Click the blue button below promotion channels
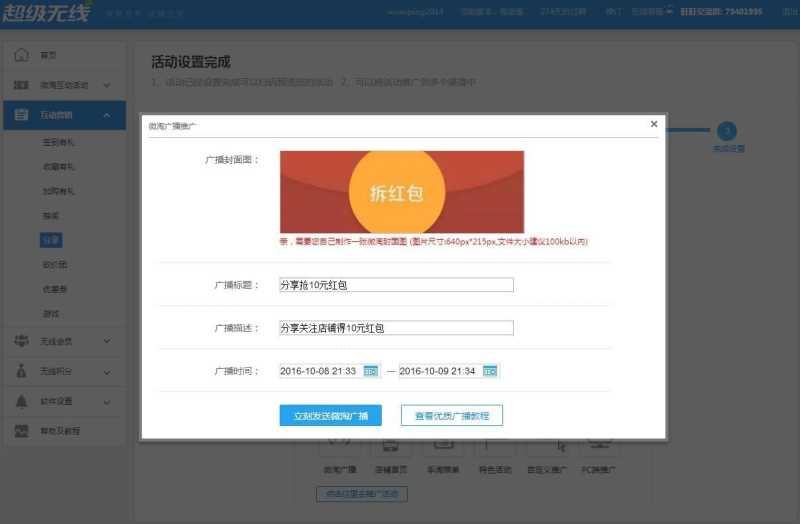800x524 pixels. pyautogui.click(x=362, y=493)
